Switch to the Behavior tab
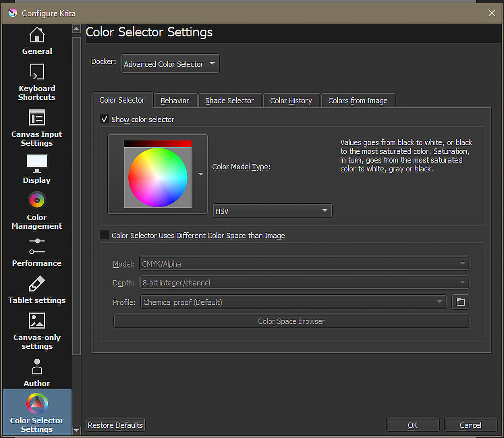The width and height of the screenshot is (504, 438). click(175, 100)
